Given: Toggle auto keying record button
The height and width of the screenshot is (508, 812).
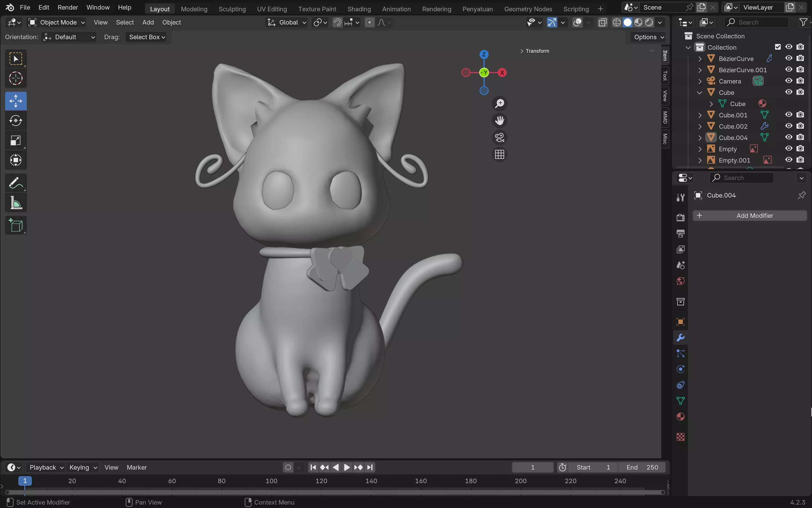Looking at the screenshot, I should tap(288, 467).
